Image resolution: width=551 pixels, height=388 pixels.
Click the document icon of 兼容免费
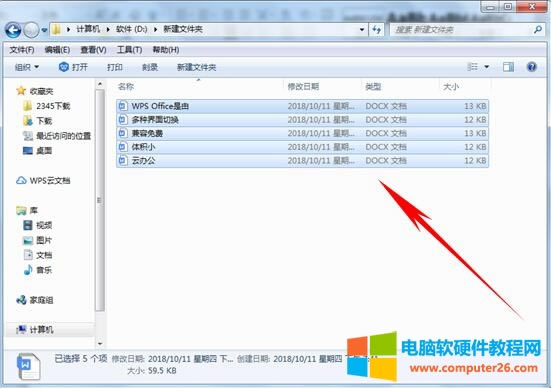[x=123, y=133]
